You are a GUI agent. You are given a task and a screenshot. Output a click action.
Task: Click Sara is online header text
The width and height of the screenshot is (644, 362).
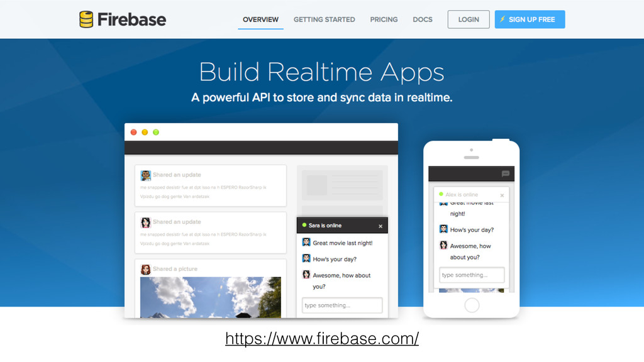(325, 226)
